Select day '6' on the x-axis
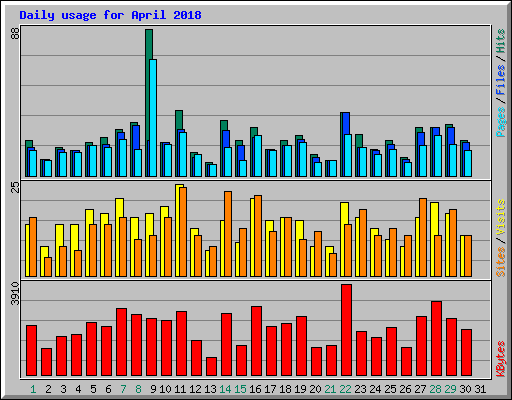This screenshot has width=512, height=400. click(108, 389)
